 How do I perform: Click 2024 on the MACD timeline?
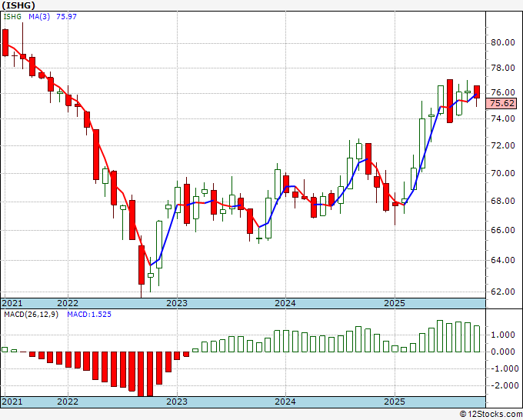point(285,402)
